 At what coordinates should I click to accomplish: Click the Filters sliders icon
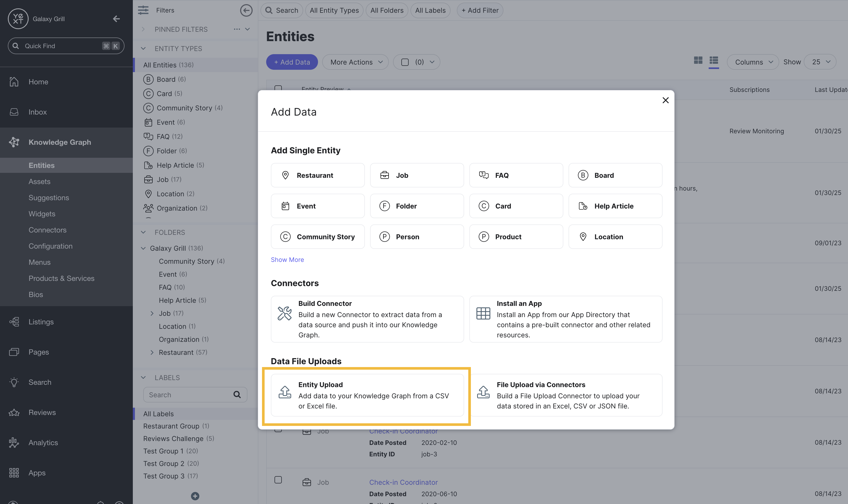(143, 10)
